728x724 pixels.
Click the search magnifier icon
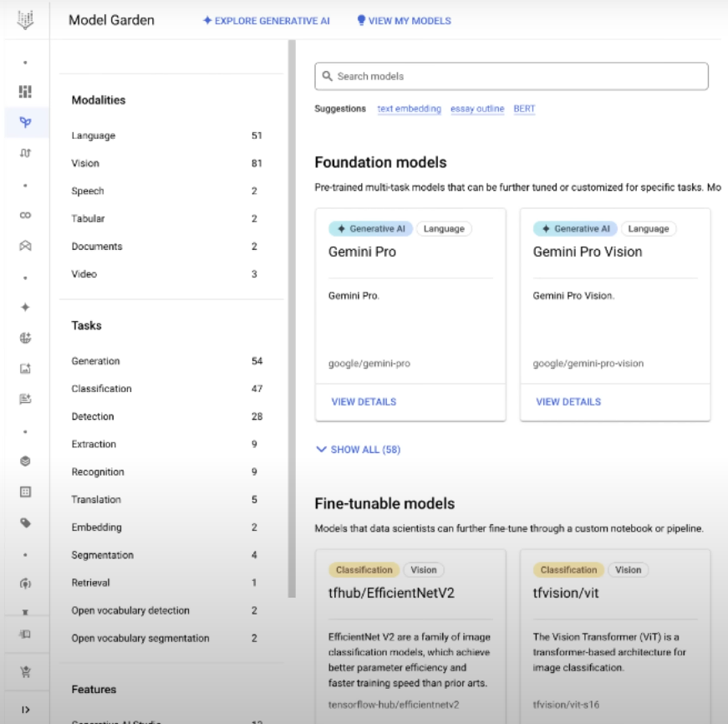tap(327, 76)
